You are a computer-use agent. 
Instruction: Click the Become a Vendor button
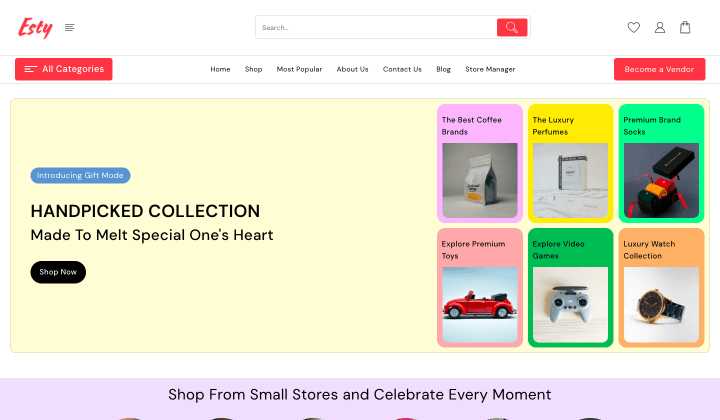(x=659, y=69)
